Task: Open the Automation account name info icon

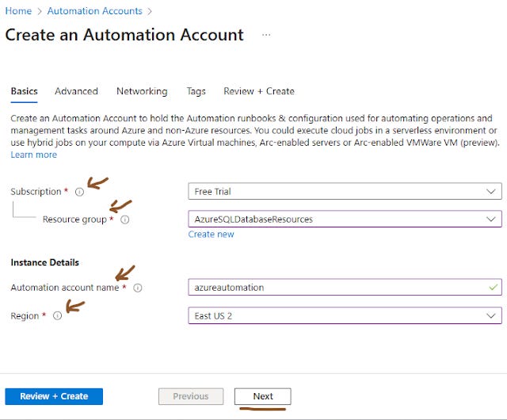Action: [138, 288]
